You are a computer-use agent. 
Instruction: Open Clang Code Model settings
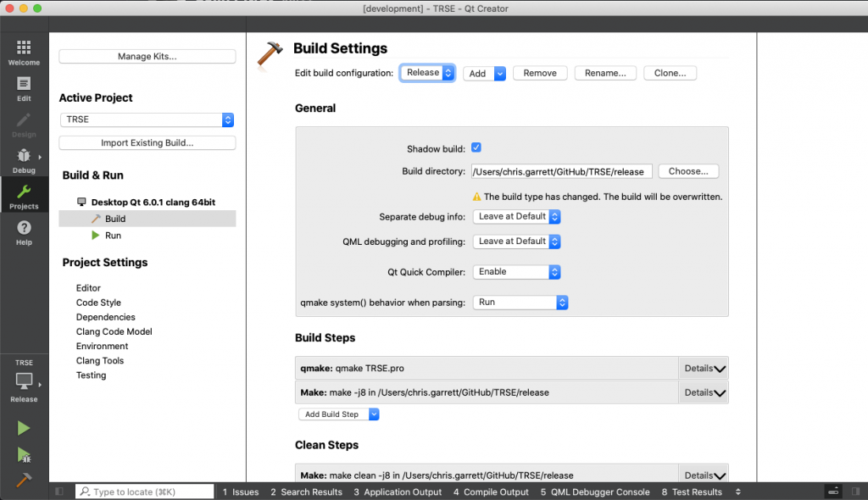pos(114,331)
